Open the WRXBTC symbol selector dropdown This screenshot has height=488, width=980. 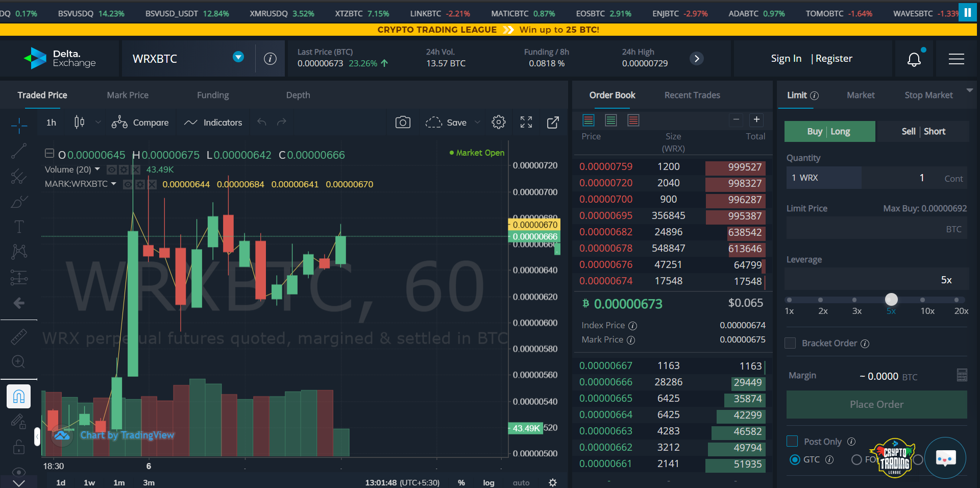click(238, 57)
